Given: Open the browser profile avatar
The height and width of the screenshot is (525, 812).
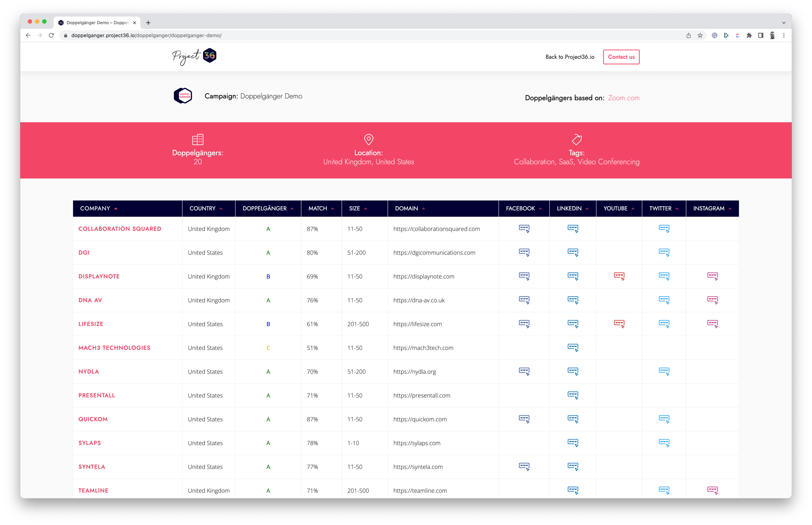Looking at the screenshot, I should (772, 35).
